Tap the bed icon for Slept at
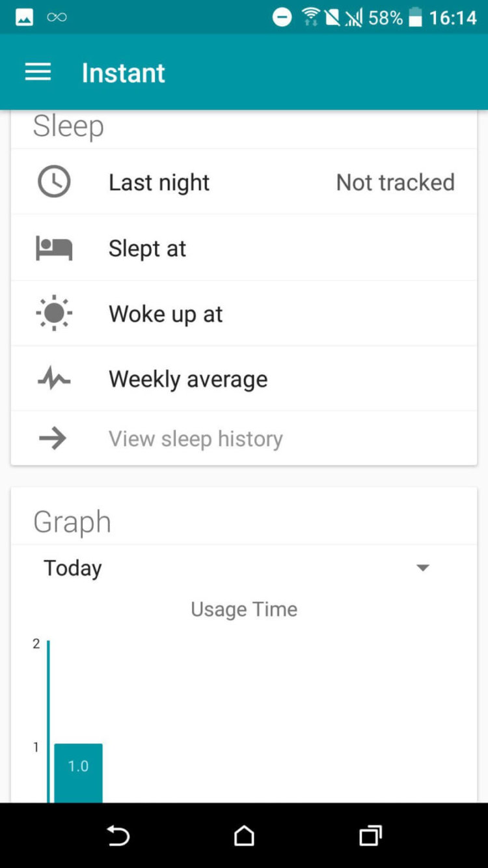488x868 pixels. (54, 248)
